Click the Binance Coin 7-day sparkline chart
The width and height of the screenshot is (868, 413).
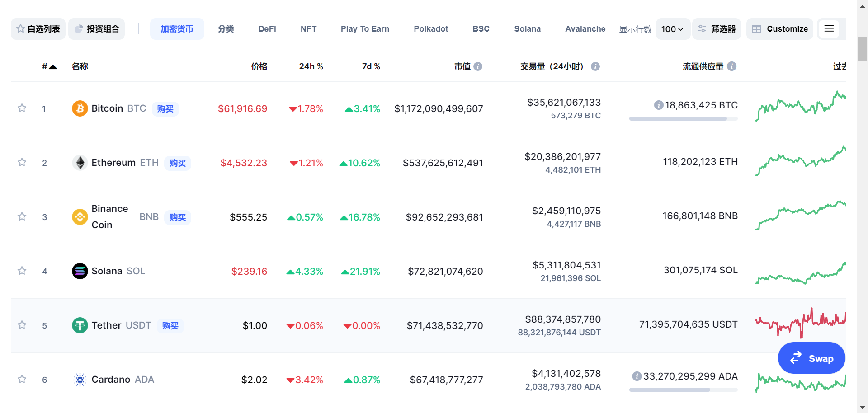click(x=800, y=216)
